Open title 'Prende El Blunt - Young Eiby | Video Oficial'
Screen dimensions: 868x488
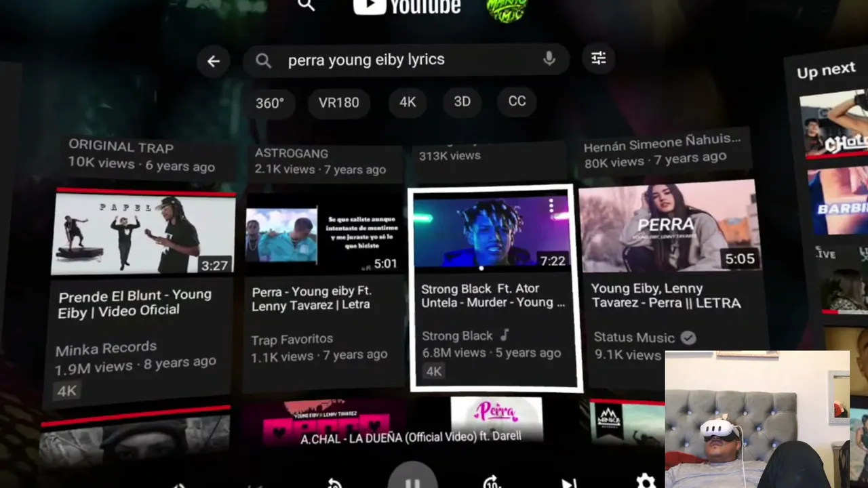[136, 303]
